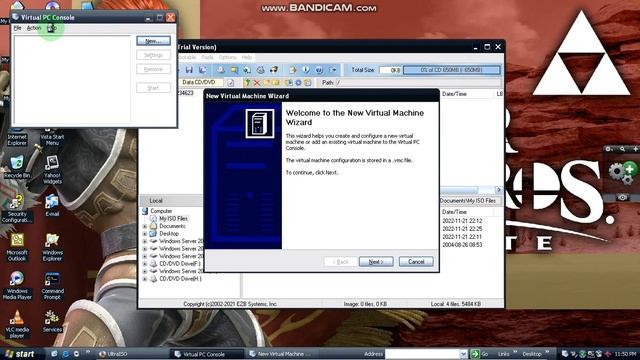This screenshot has height=360, width=640.
Task: Open the Options menu in UltraISO
Action: pyautogui.click(x=227, y=58)
